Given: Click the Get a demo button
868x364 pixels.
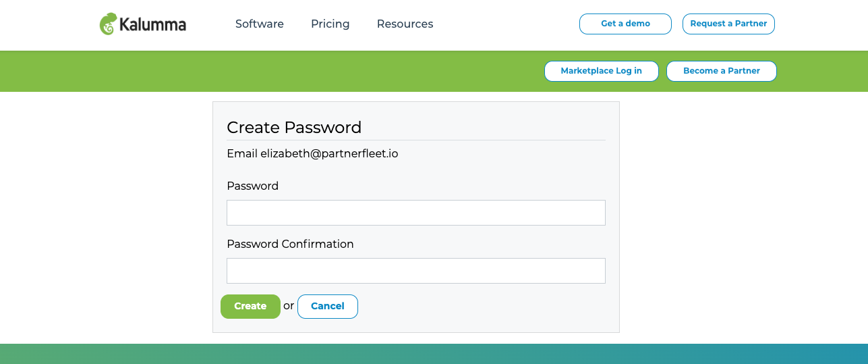Looking at the screenshot, I should pos(625,24).
